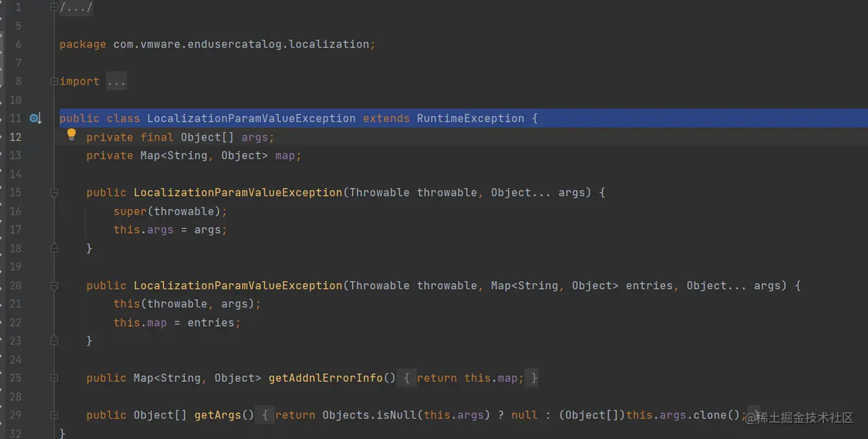
Task: Click line number 29 in gutter
Action: 15,415
